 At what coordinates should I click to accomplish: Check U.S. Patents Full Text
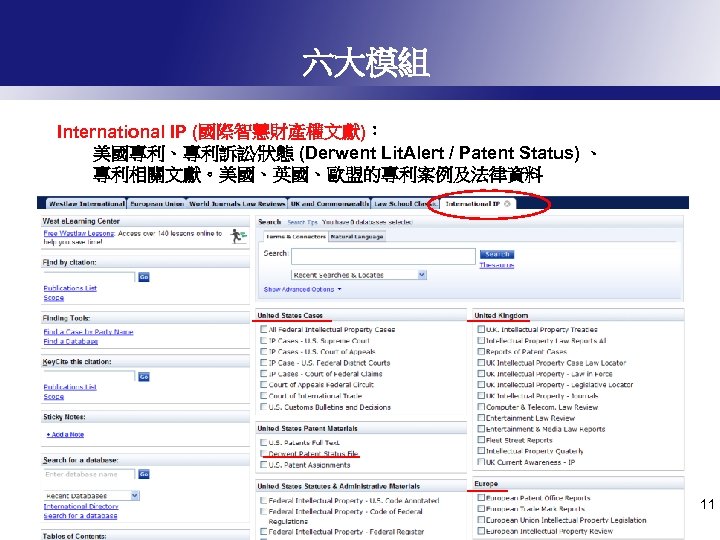(x=264, y=442)
